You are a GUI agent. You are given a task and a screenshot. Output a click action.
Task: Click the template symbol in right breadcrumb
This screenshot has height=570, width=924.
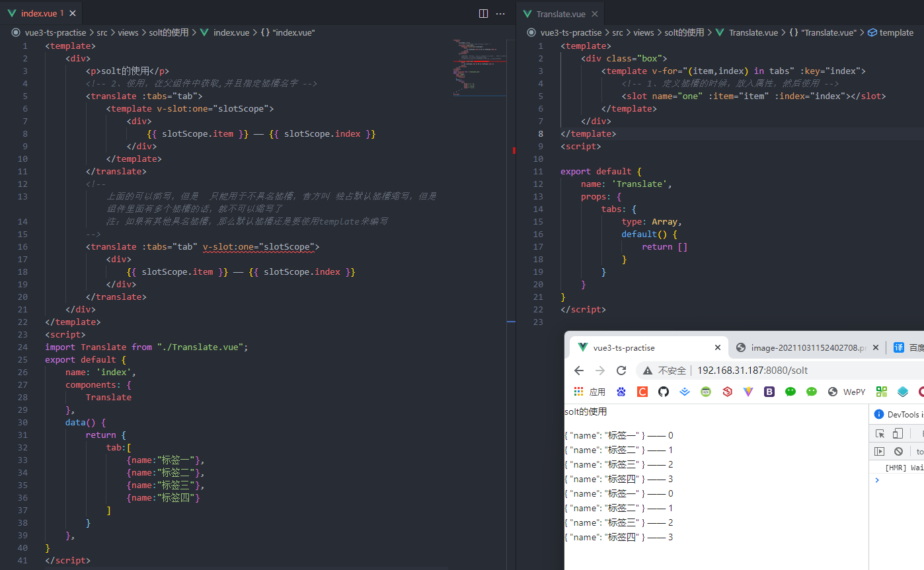click(x=890, y=32)
